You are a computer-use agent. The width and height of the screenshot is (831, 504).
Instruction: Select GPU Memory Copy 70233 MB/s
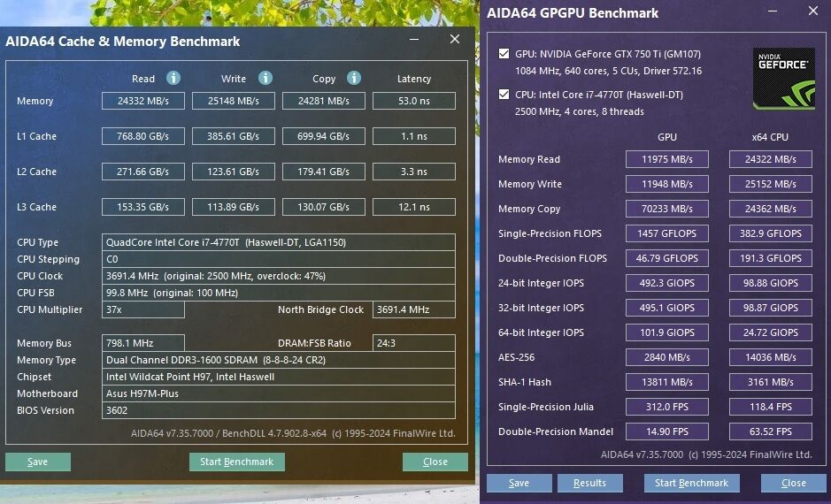click(x=666, y=209)
